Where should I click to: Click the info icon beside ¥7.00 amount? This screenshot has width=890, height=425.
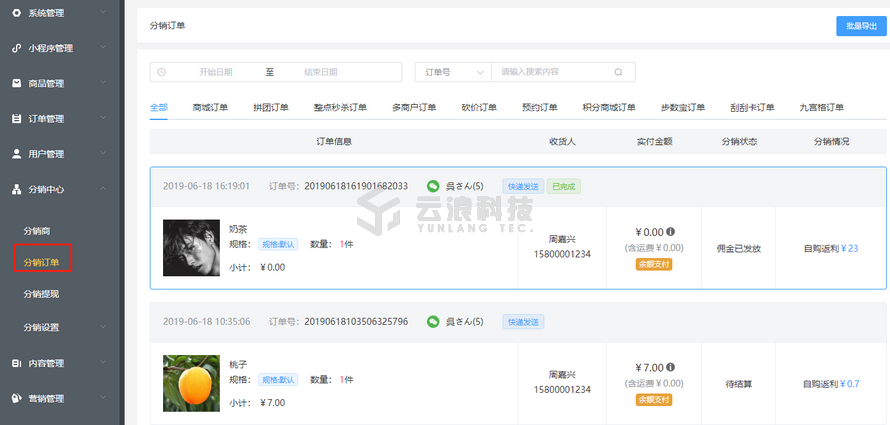670,367
